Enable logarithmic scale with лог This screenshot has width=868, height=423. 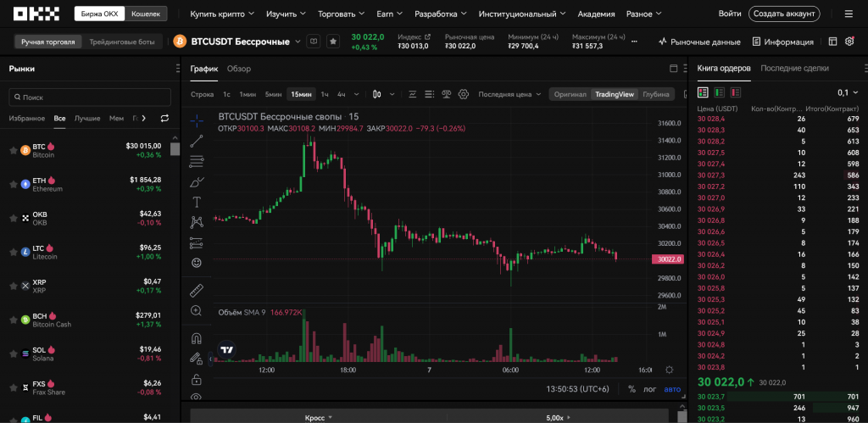pos(650,389)
